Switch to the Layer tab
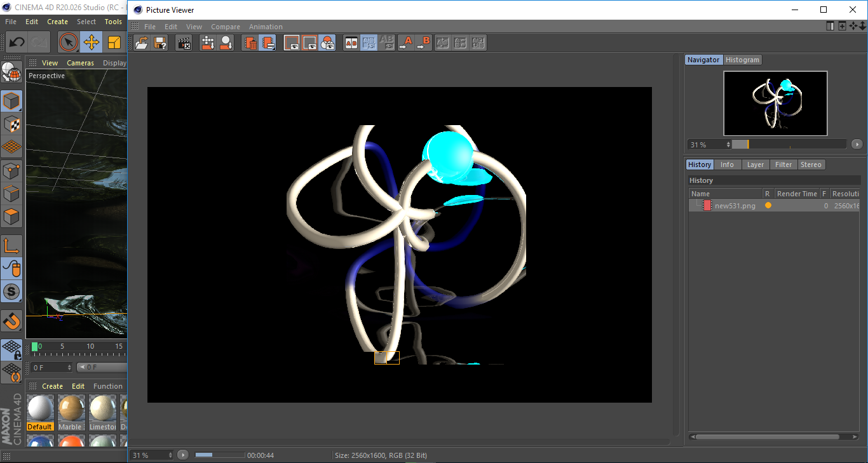The height and width of the screenshot is (463, 868). click(x=756, y=164)
